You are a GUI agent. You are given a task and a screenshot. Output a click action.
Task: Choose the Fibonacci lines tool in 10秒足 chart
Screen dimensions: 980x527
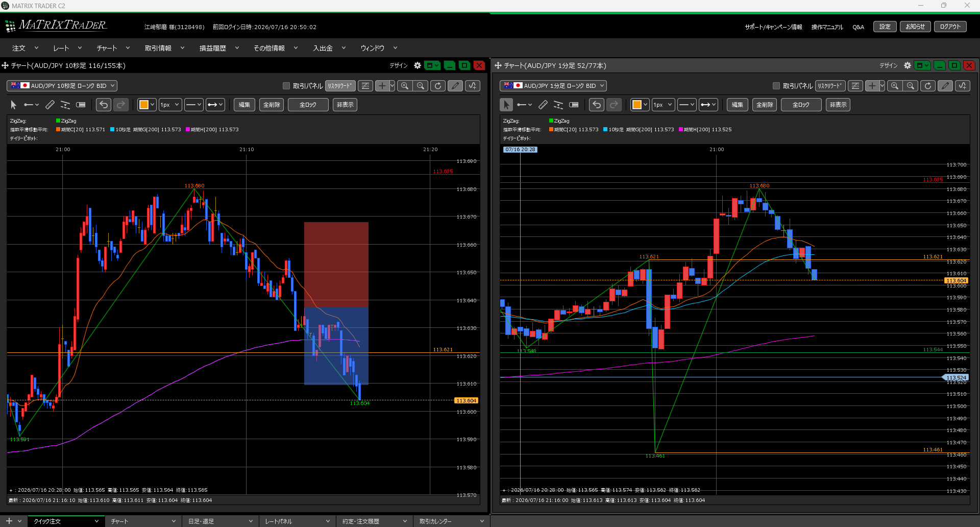(65, 105)
